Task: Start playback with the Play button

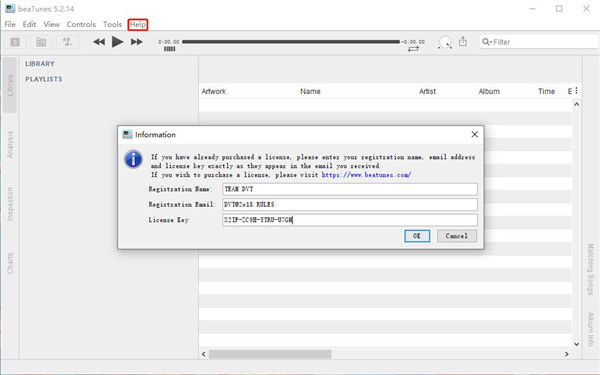Action: pos(117,41)
